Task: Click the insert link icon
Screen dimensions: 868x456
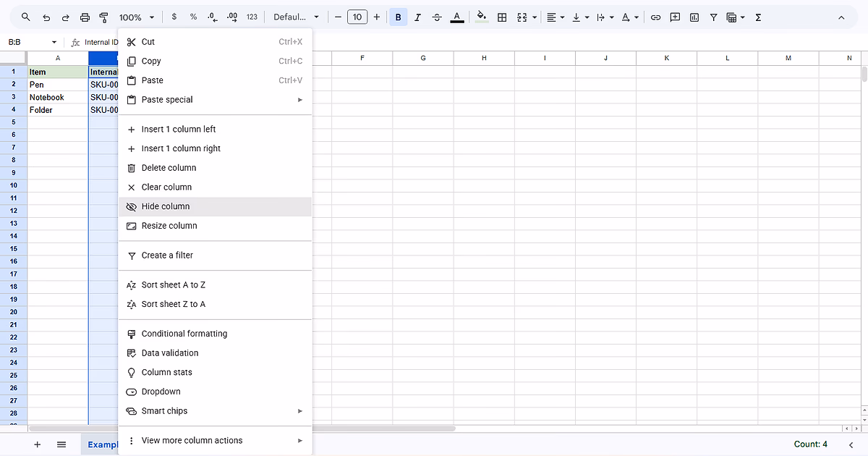Action: tap(655, 17)
